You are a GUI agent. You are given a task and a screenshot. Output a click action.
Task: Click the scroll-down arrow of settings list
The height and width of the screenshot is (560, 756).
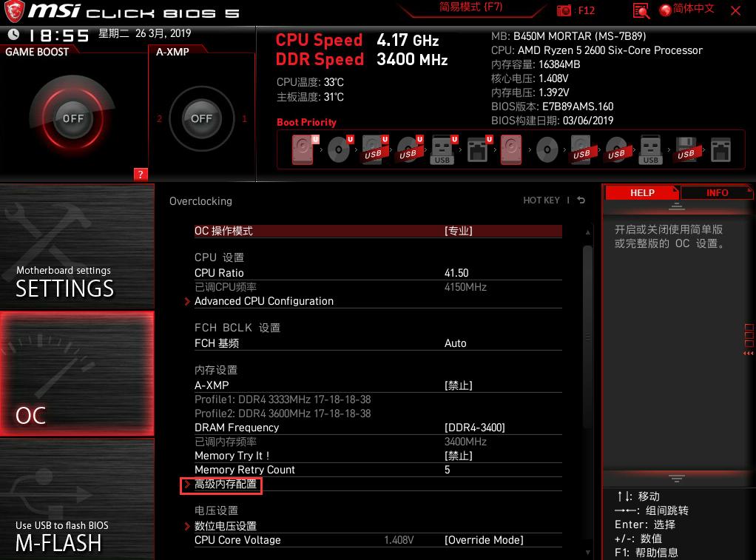[x=588, y=553]
